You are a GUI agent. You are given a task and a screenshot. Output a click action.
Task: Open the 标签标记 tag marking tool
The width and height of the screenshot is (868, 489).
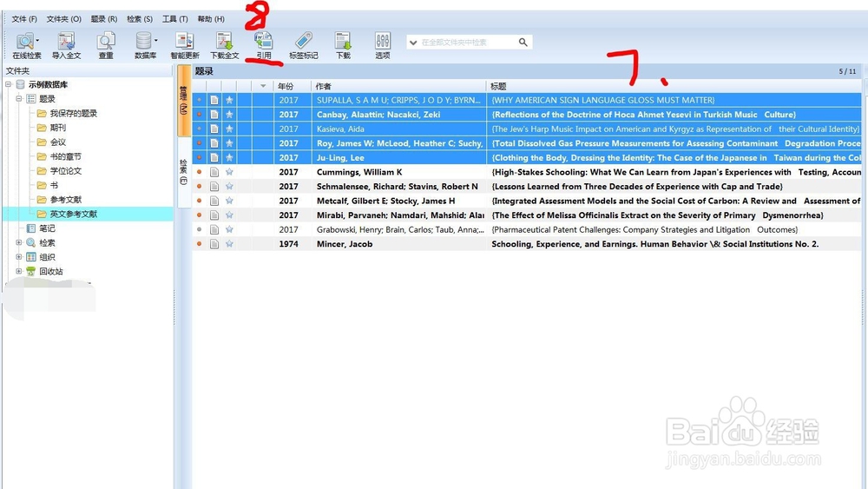[303, 45]
